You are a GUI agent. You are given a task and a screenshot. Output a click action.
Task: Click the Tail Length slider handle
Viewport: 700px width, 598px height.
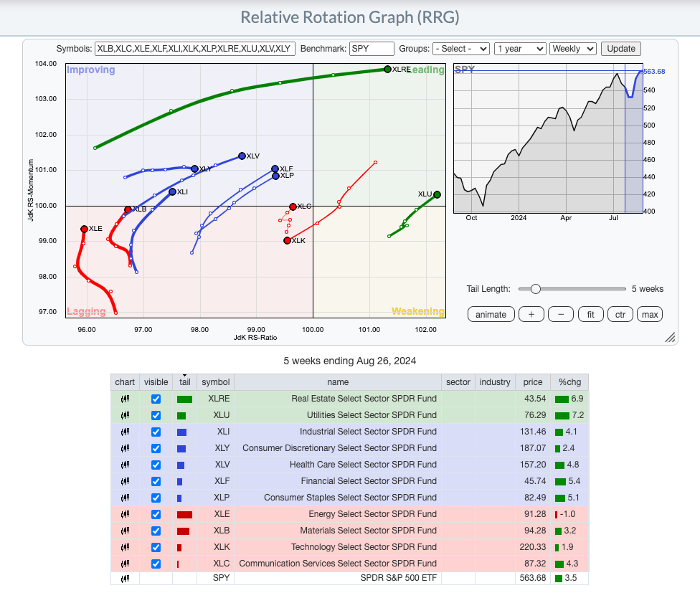click(x=535, y=289)
